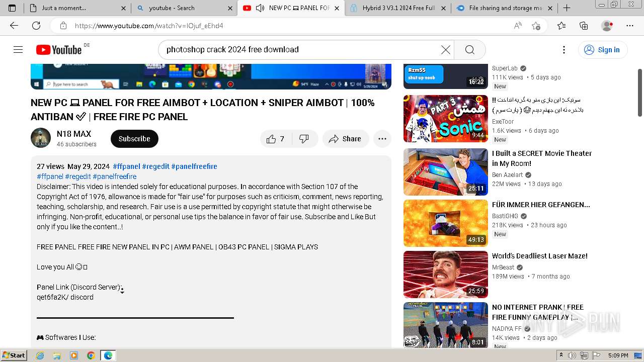This screenshot has width=644, height=362.
Task: Sign in to YouTube
Action: [x=602, y=49]
